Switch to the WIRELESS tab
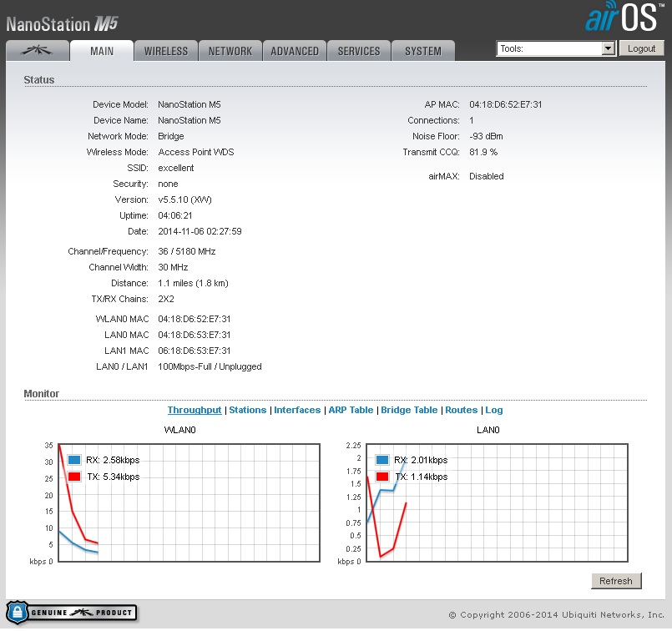Screen dimensions: 672x631 [166, 51]
